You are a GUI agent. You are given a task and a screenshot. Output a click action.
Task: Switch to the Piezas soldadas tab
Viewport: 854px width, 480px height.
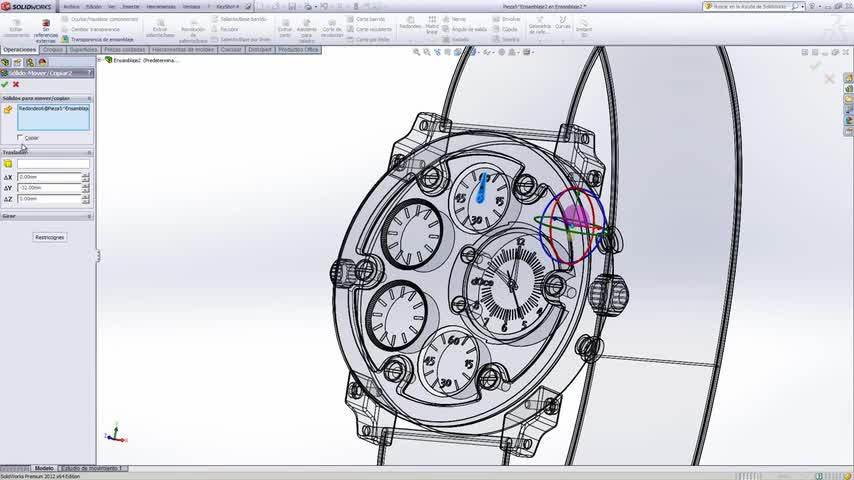tap(125, 50)
